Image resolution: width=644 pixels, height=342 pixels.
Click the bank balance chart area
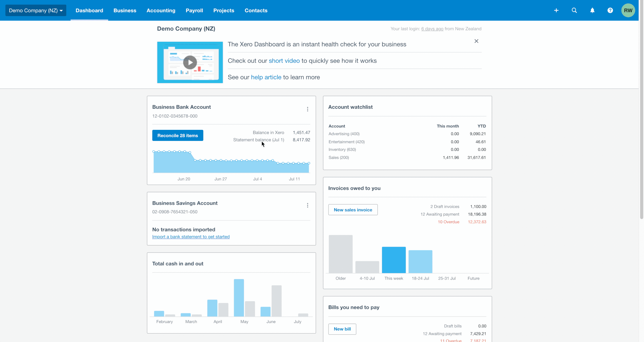(x=231, y=162)
